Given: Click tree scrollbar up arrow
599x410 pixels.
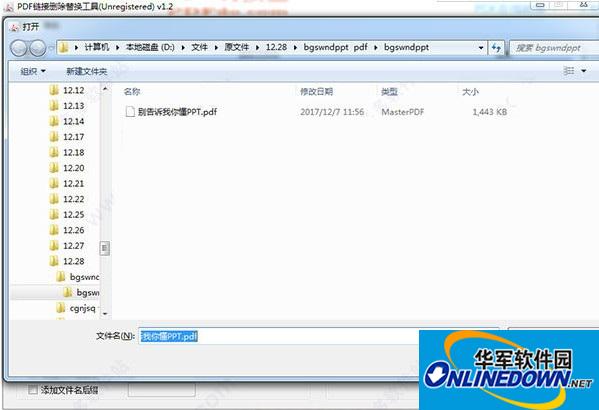Looking at the screenshot, I should click(x=105, y=89).
